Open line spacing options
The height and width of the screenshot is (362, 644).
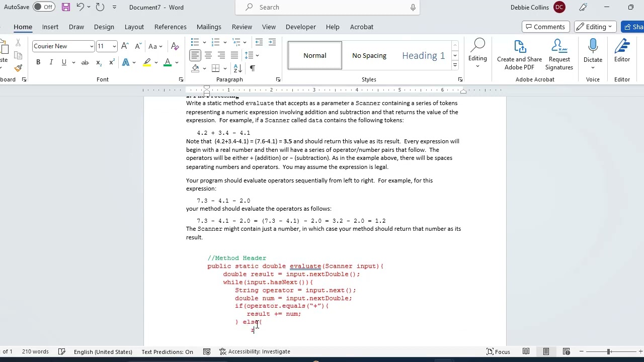(251, 55)
